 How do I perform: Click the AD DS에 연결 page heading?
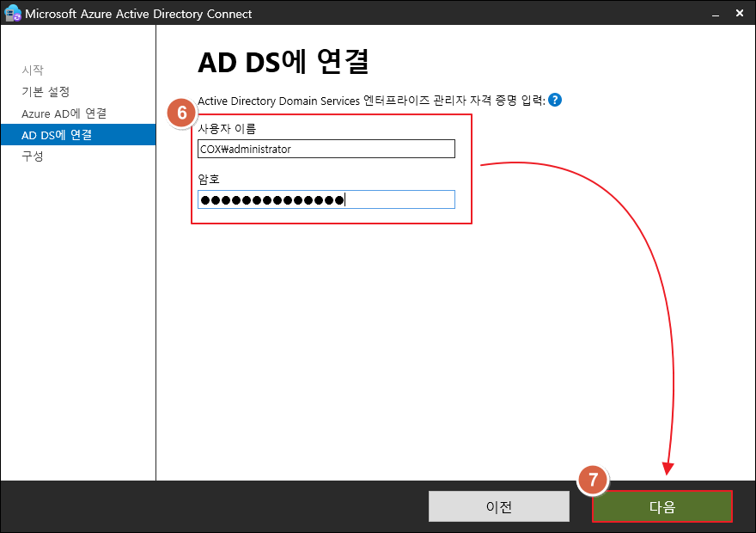tap(283, 62)
